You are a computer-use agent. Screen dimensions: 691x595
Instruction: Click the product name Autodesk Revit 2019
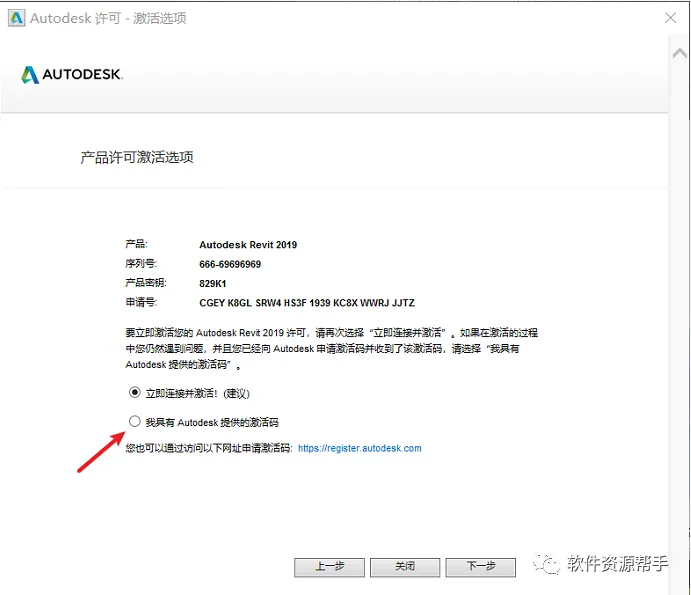[x=248, y=245]
